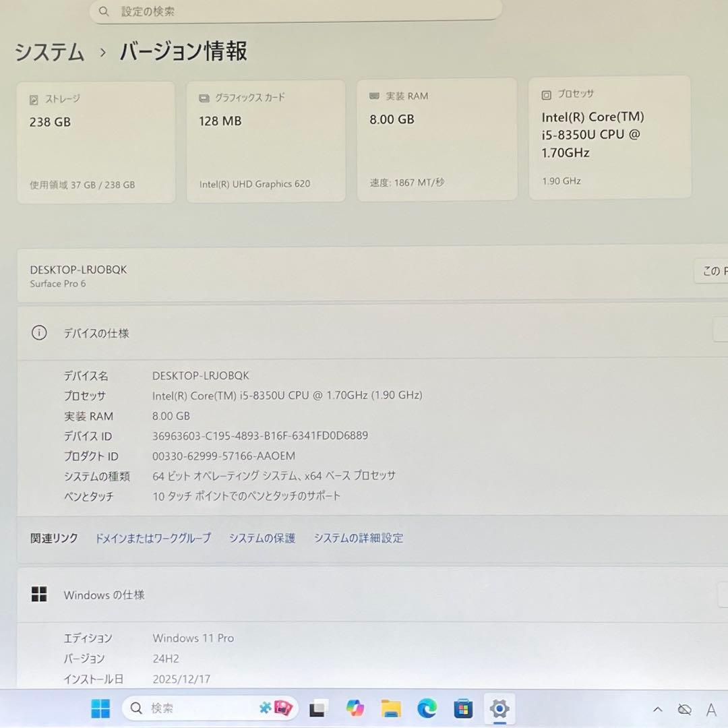Click inside the 設定の検索 search field
Viewport: 728px width, 728px height.
[x=297, y=11]
